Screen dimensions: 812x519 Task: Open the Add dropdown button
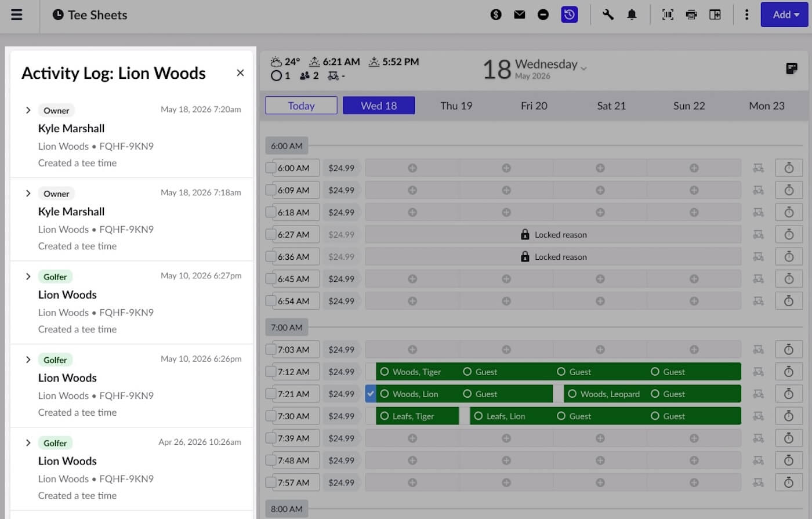click(785, 14)
